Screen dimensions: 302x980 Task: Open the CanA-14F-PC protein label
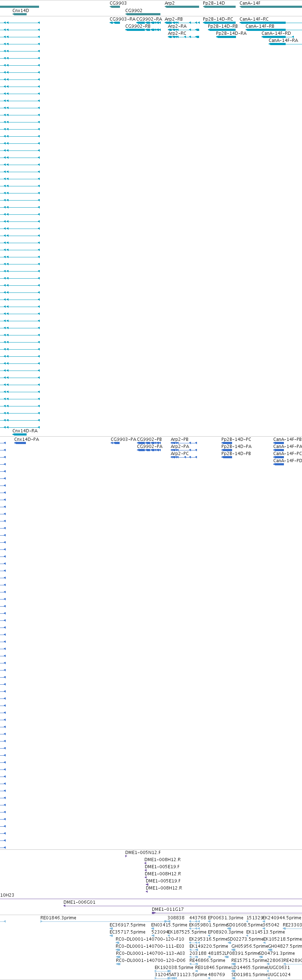click(x=287, y=454)
